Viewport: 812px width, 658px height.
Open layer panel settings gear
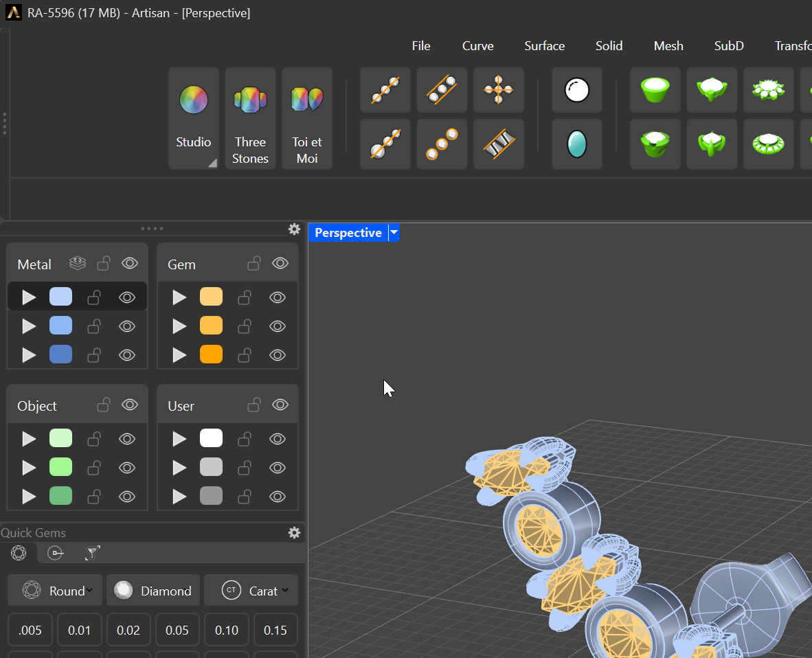pyautogui.click(x=294, y=229)
